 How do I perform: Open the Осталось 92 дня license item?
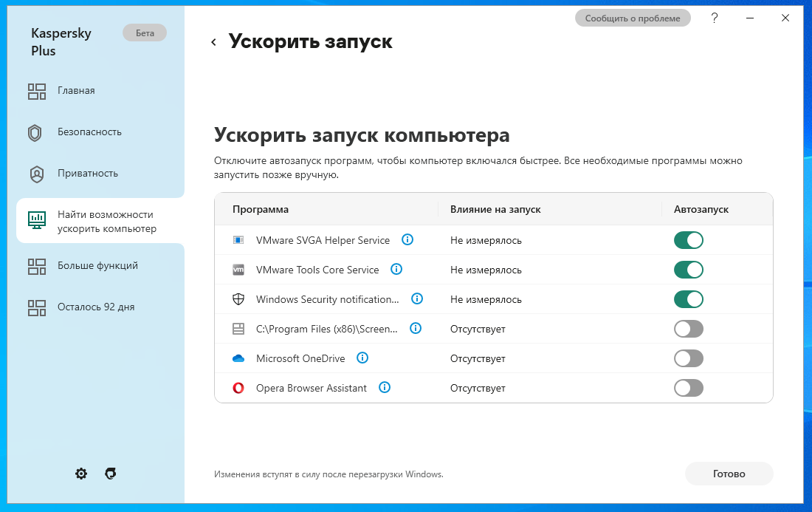(96, 307)
